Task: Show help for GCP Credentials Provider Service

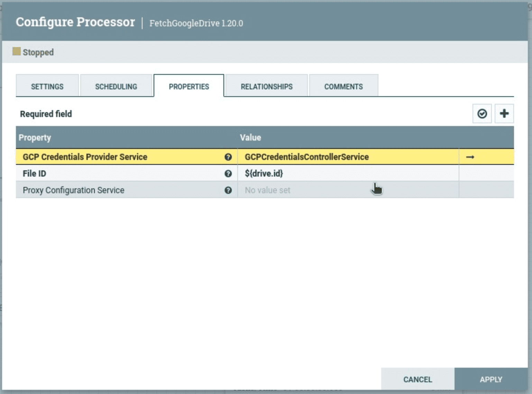Action: coord(228,157)
